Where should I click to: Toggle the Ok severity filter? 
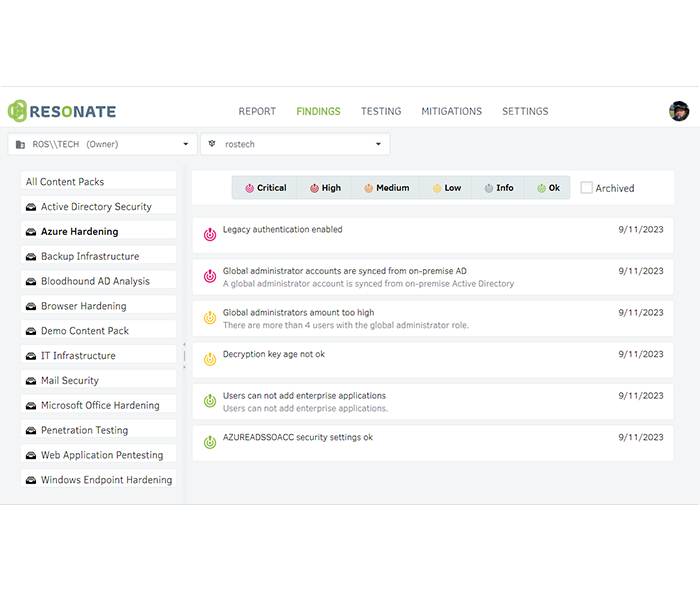548,188
